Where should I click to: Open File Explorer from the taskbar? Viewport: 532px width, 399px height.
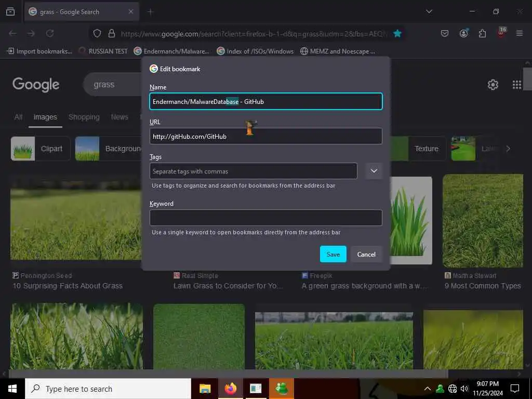[x=205, y=389]
